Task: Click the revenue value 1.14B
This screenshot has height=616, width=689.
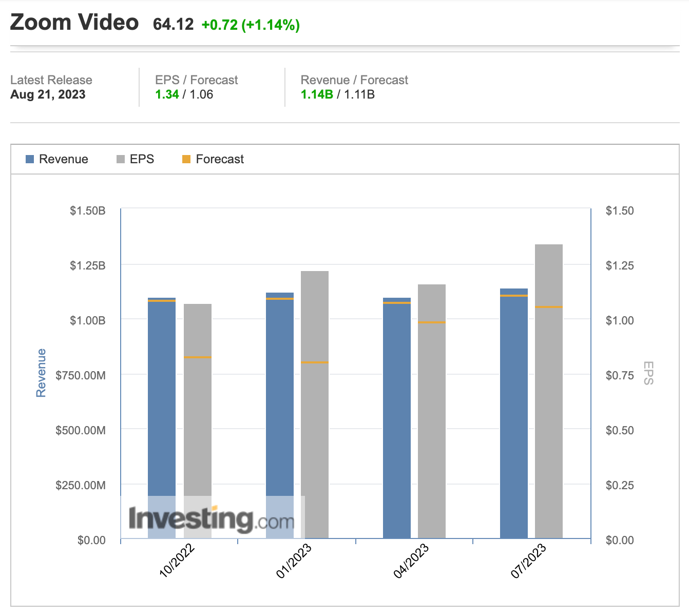Action: (x=317, y=94)
